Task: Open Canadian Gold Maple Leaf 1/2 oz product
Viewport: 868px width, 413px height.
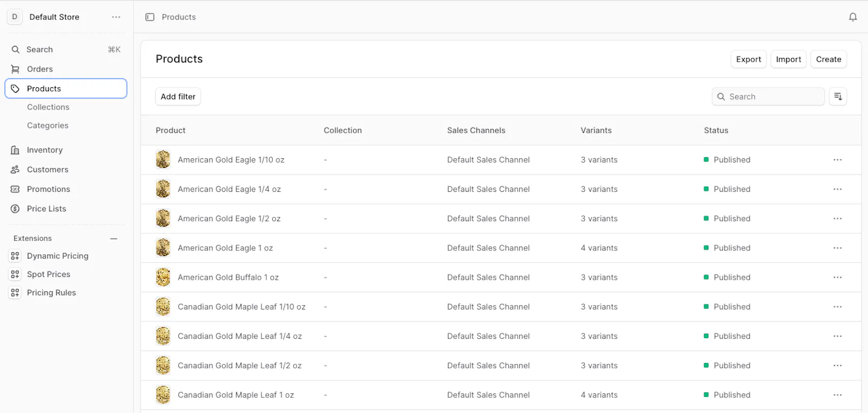Action: point(240,365)
